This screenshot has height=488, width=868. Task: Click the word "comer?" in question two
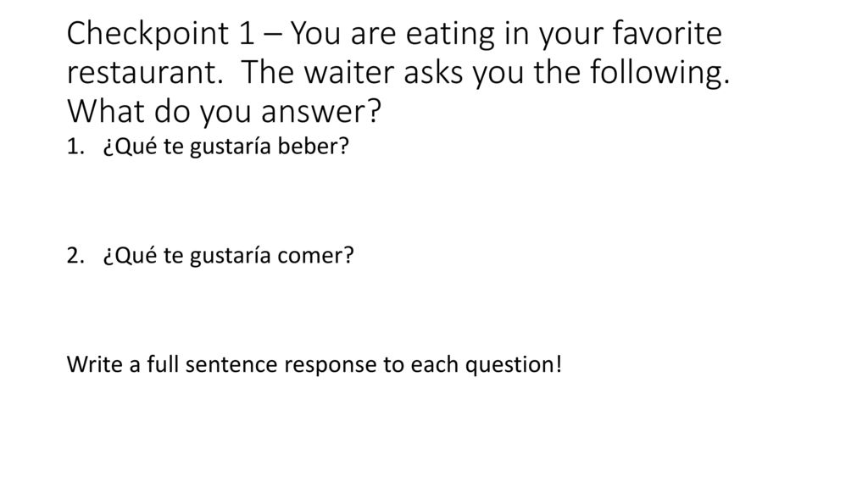[315, 255]
